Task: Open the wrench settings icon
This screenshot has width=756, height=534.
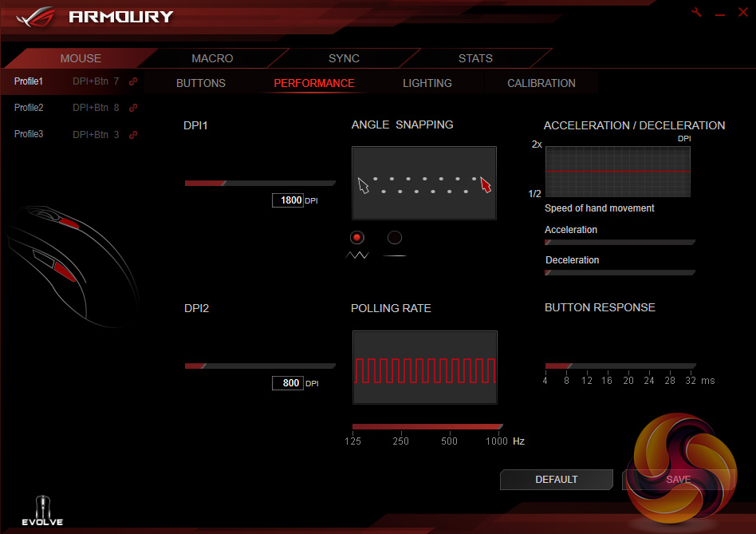Action: pos(696,12)
